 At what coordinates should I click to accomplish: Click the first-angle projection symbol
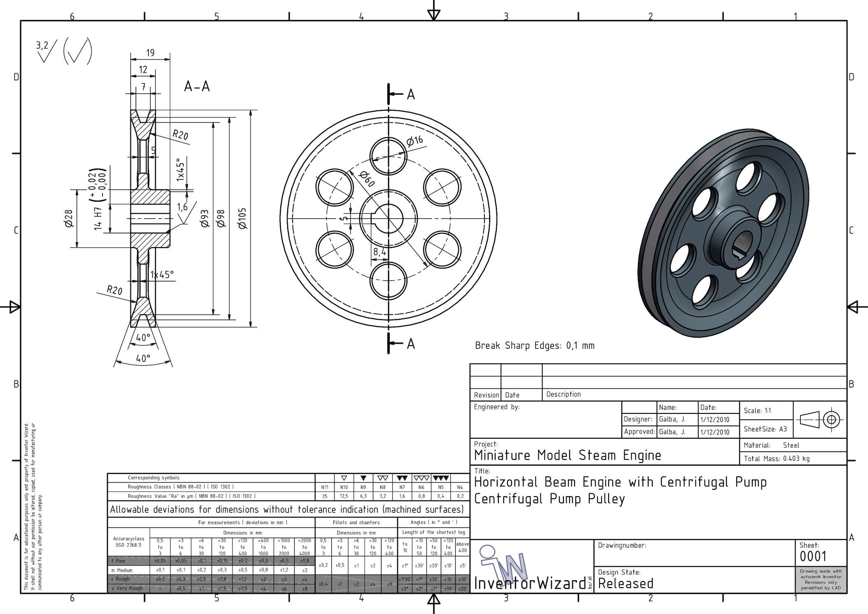819,420
